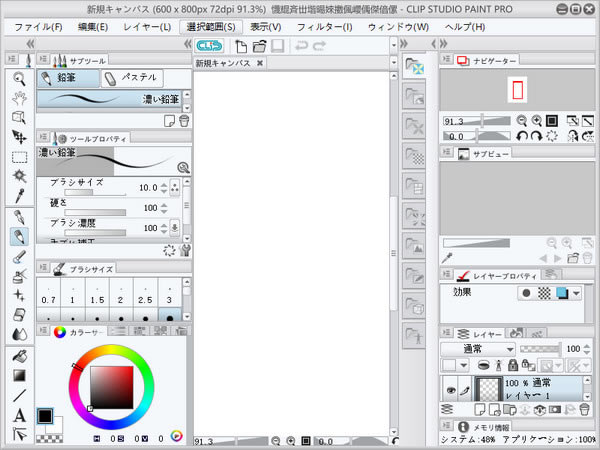Open file from command bar
Viewport: 600px width, 450px height.
259,46
